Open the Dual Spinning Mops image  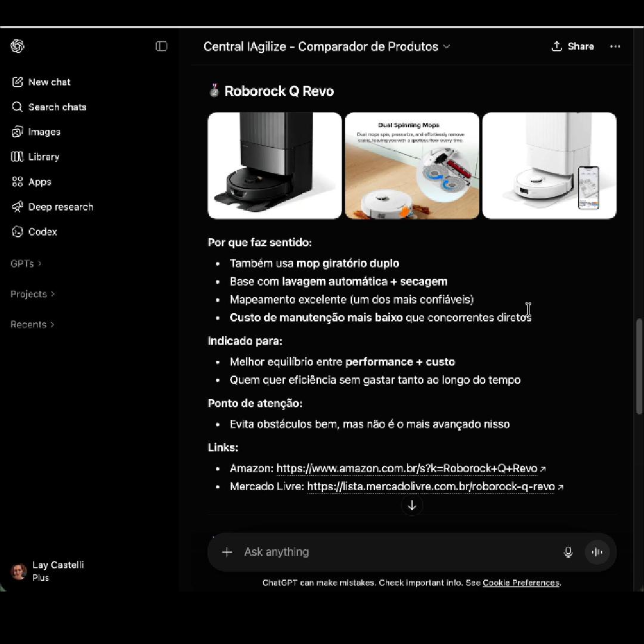click(412, 166)
